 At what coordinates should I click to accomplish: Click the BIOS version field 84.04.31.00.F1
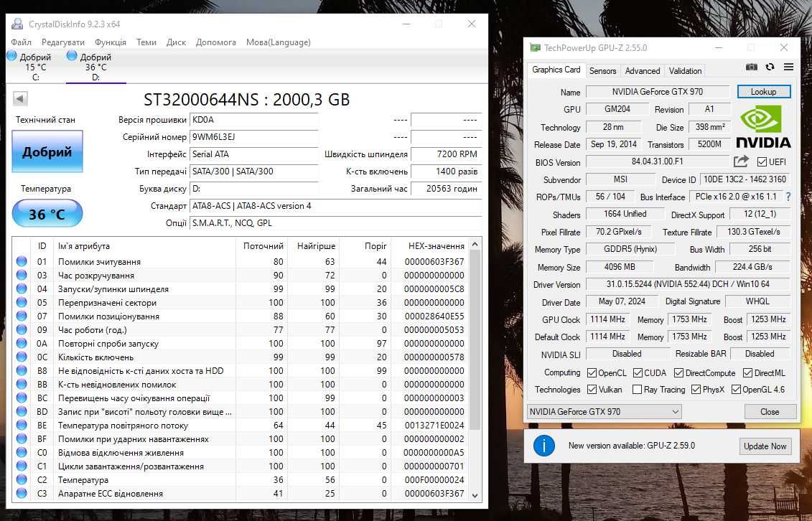658,161
